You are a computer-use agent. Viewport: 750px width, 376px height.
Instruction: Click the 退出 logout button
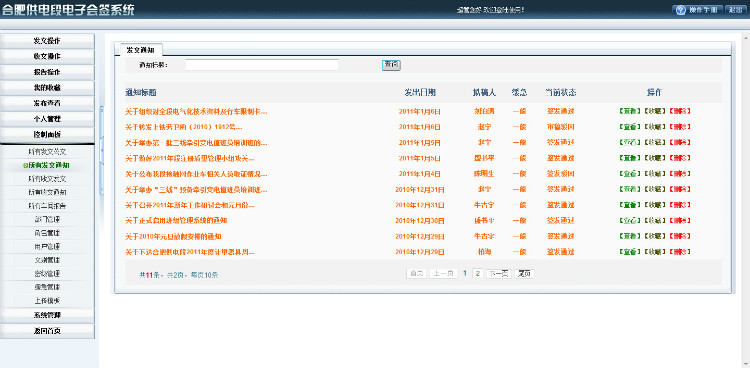736,10
